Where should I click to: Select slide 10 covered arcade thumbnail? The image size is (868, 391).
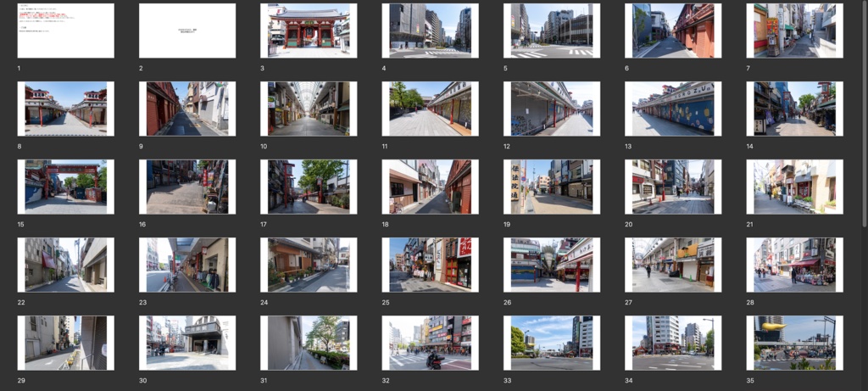point(309,109)
